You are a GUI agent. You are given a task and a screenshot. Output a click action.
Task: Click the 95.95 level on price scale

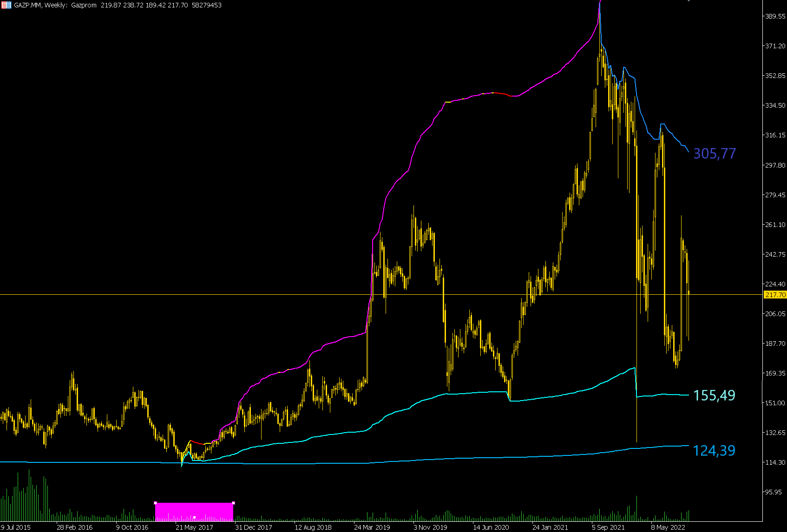pos(775,492)
